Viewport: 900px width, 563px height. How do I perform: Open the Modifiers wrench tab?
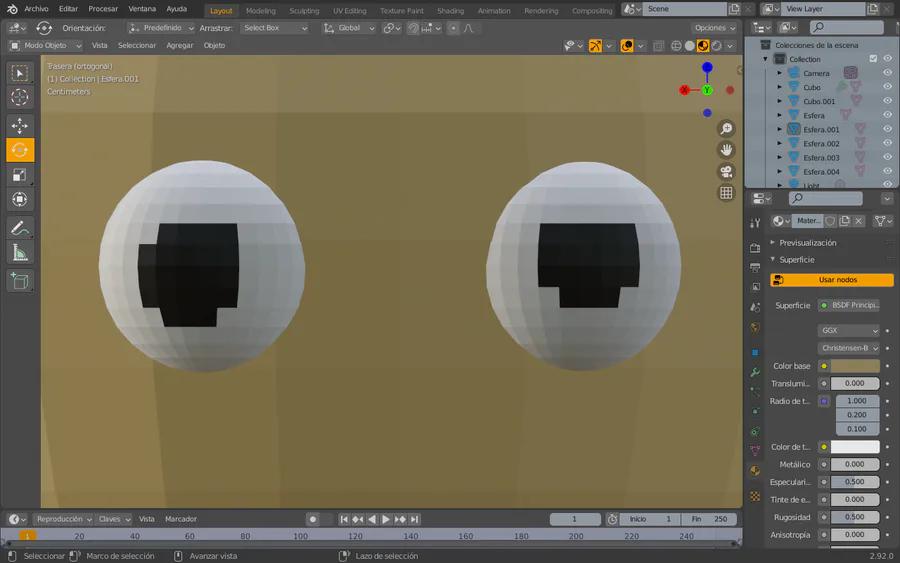755,372
